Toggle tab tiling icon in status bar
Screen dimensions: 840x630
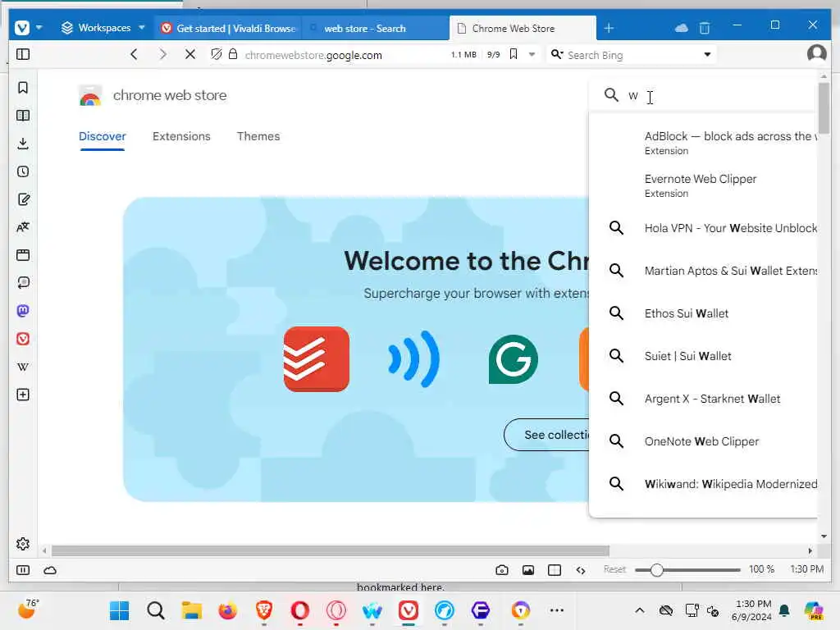(555, 570)
